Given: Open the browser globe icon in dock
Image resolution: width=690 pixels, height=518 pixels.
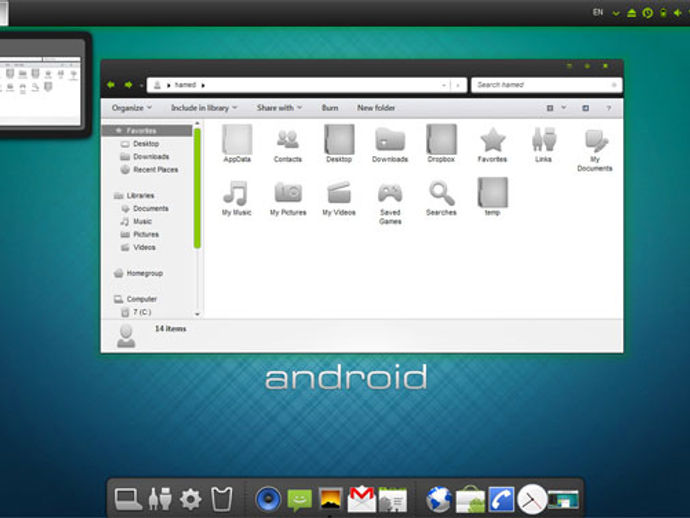Looking at the screenshot, I should coord(439,500).
